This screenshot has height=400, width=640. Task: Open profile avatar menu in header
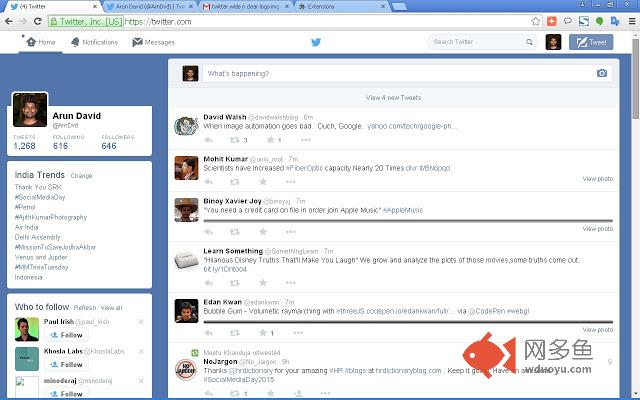(x=553, y=42)
